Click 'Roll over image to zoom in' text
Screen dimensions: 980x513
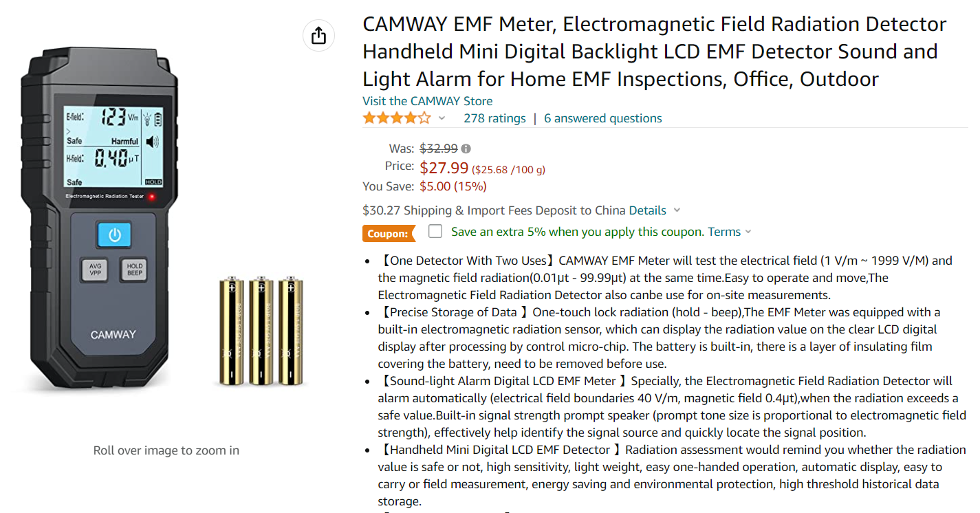[x=166, y=450]
